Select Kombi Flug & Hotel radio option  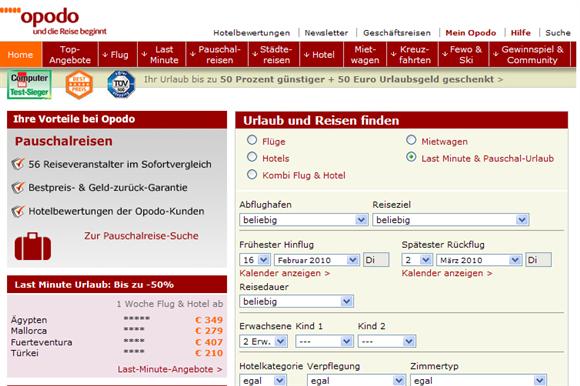pyautogui.click(x=252, y=174)
